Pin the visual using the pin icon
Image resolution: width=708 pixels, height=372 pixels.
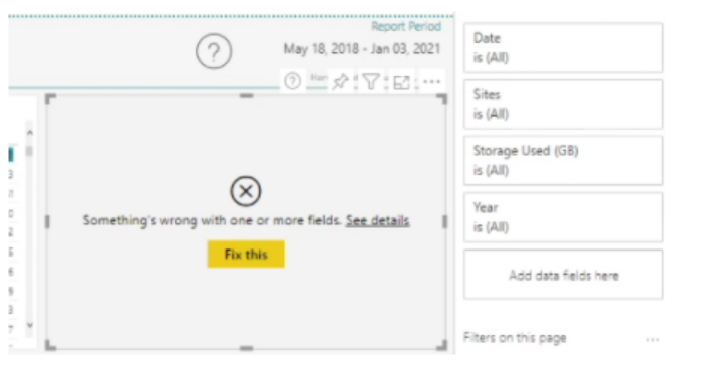[x=340, y=82]
